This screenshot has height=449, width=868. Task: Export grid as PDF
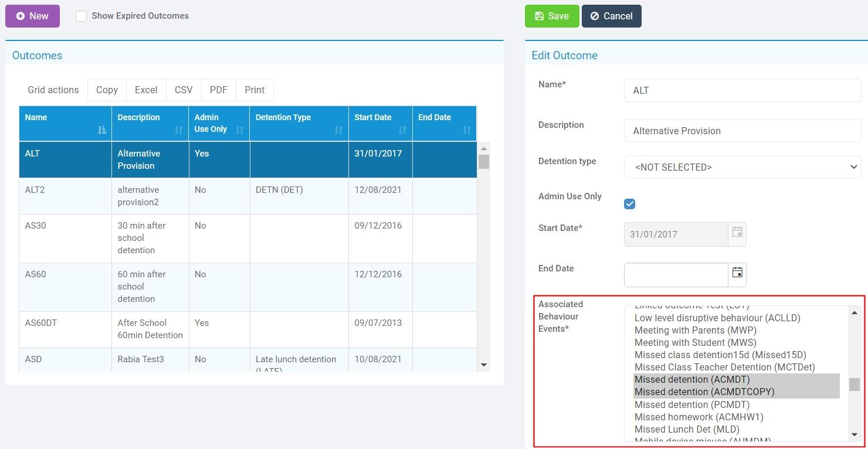point(218,90)
